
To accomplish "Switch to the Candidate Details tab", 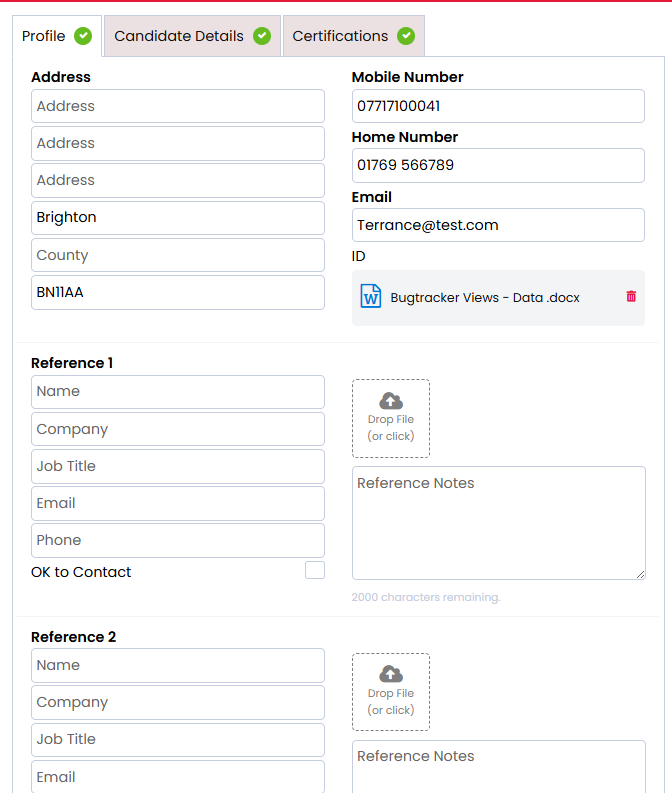I will (179, 36).
